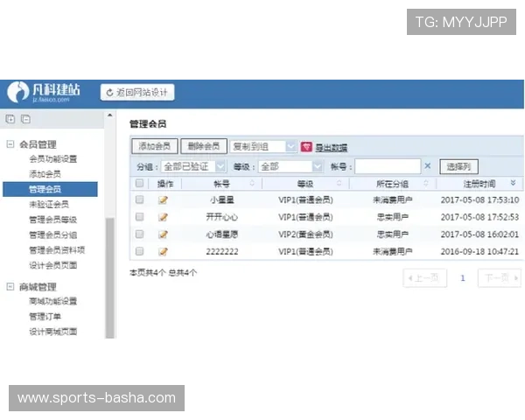Sort by the 等级 column arrows
Viewport: 525px width, 420px height.
[339, 183]
